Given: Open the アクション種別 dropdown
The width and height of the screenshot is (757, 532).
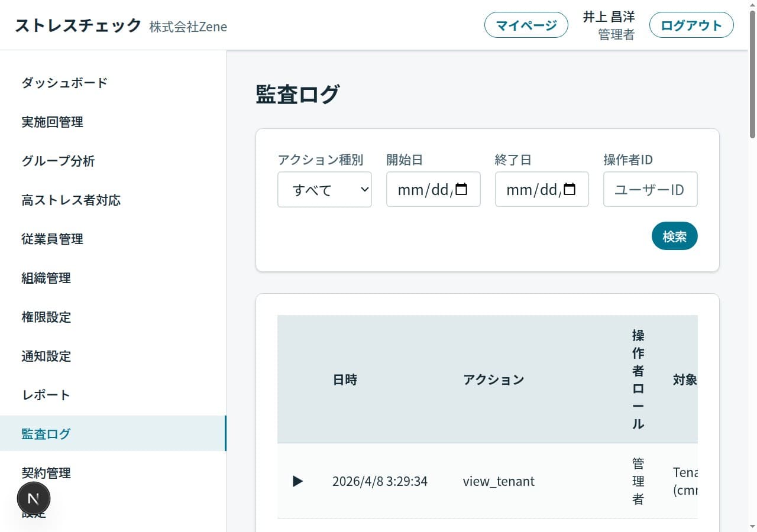Looking at the screenshot, I should tap(325, 189).
